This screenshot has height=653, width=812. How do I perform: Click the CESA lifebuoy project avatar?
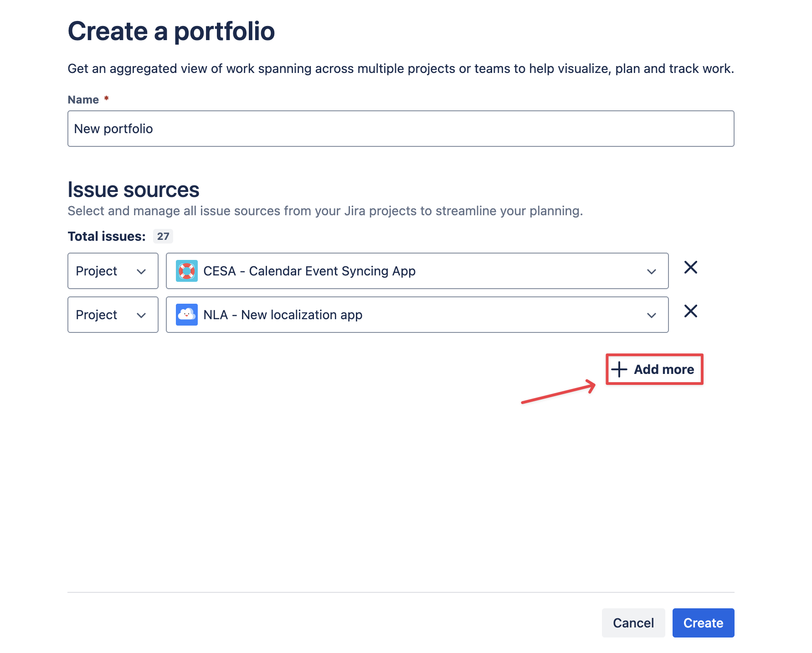tap(186, 271)
